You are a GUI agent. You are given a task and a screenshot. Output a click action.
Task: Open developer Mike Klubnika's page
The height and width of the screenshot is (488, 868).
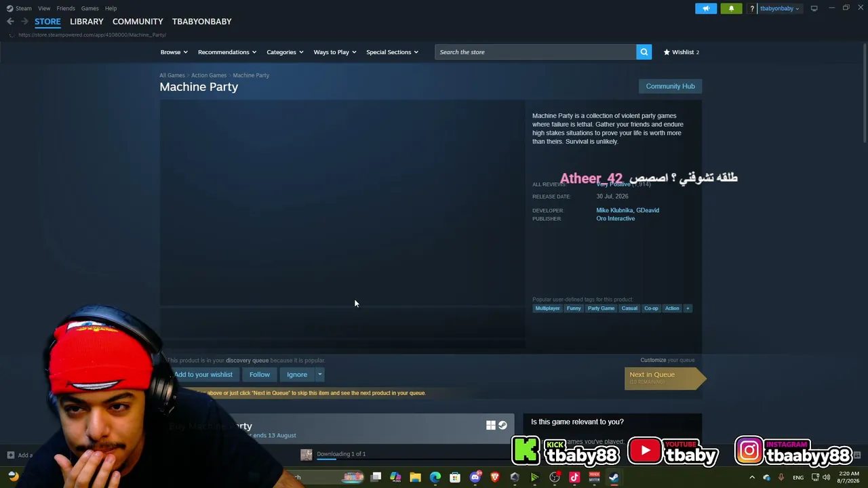click(614, 210)
